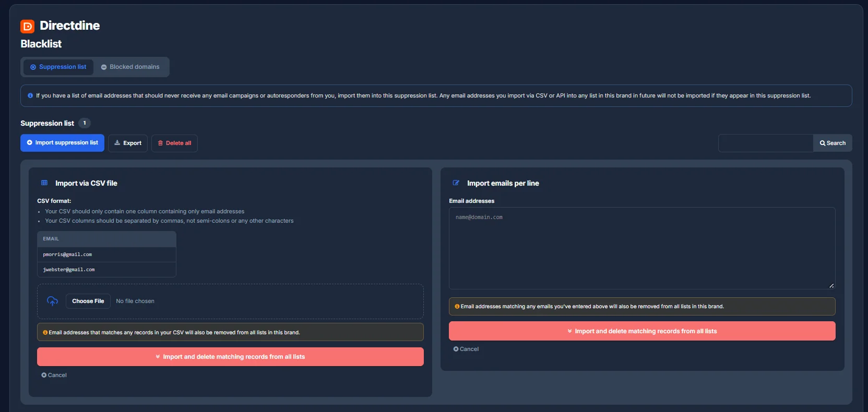
Task: Click the emails-per-line panel's Import and delete matching records button
Action: [x=642, y=331]
